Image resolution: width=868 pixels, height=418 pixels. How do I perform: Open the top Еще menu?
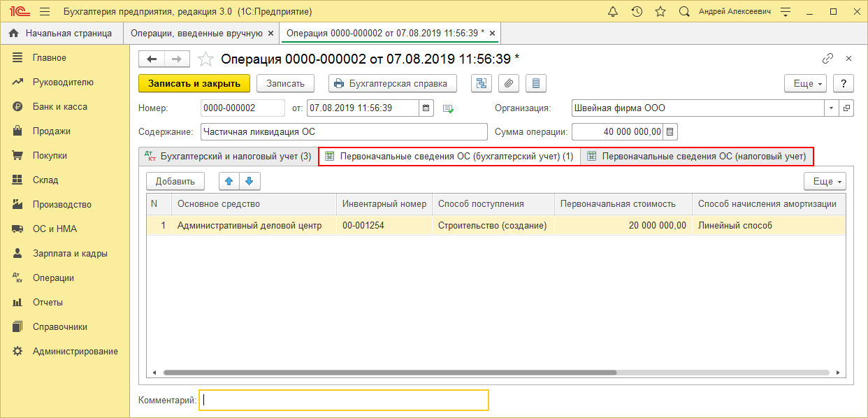[x=805, y=84]
